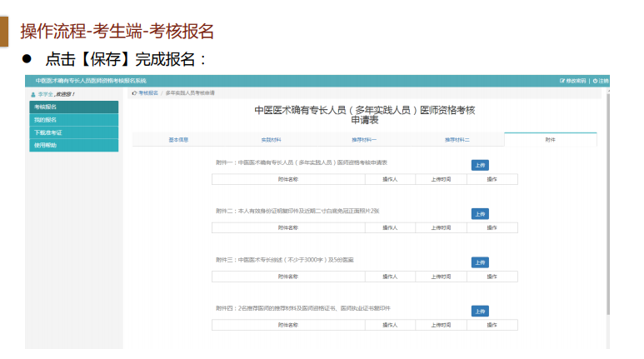Click the user avatar icon beside 李学全

[x=32, y=94]
